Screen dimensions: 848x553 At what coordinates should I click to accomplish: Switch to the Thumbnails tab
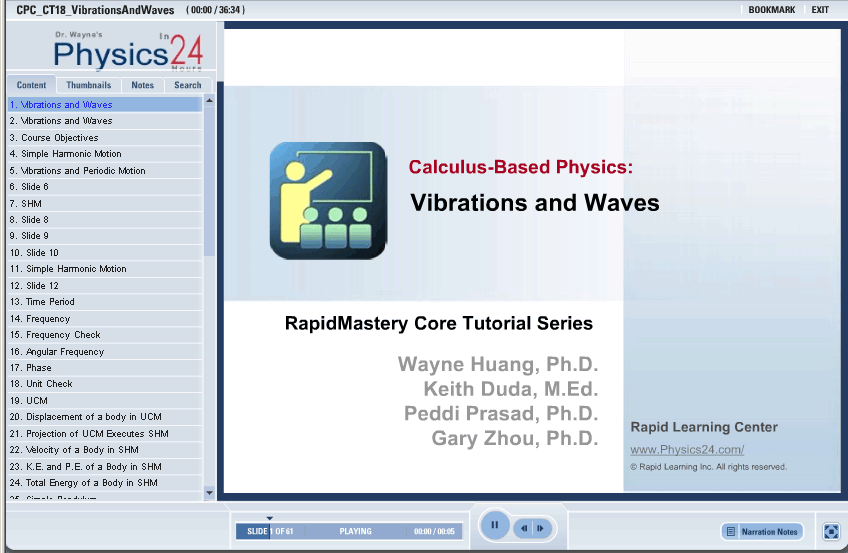[88, 85]
